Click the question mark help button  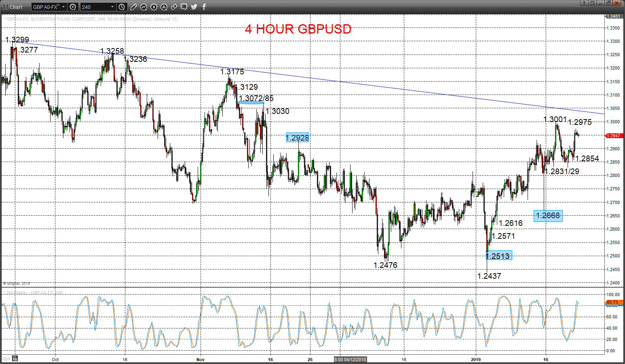pos(584,3)
